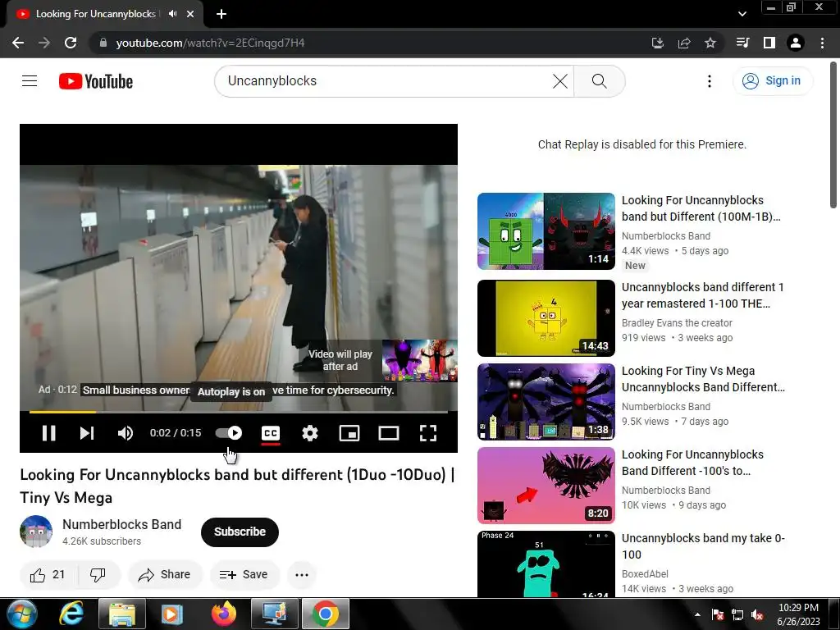Open Chrome media controls icon
The image size is (840, 630).
click(742, 43)
